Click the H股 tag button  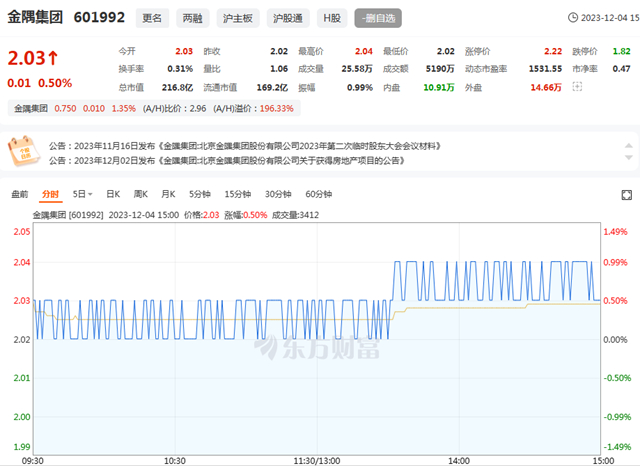coord(332,18)
